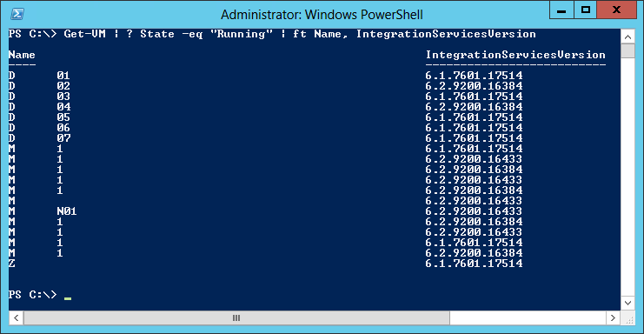Close the PowerShell window

click(616, 10)
